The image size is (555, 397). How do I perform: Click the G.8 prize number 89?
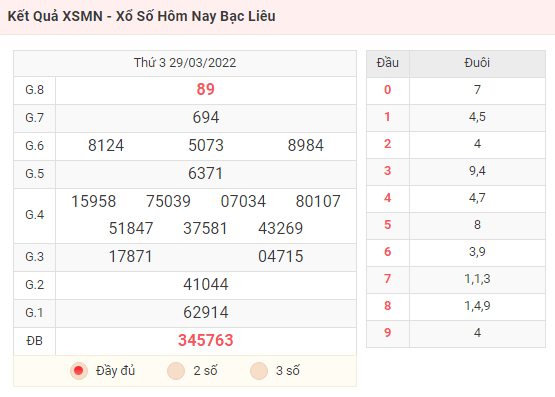[206, 89]
